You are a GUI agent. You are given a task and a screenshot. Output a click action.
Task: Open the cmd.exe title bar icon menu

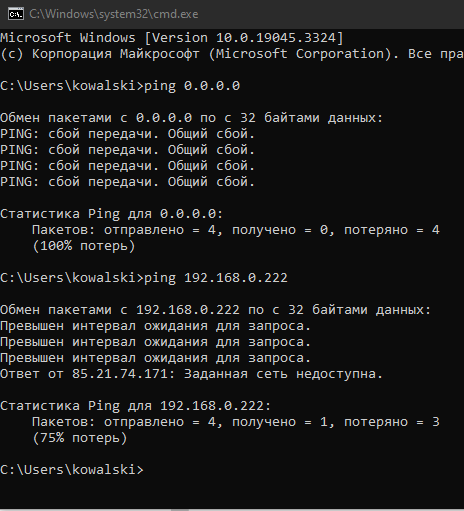16,14
